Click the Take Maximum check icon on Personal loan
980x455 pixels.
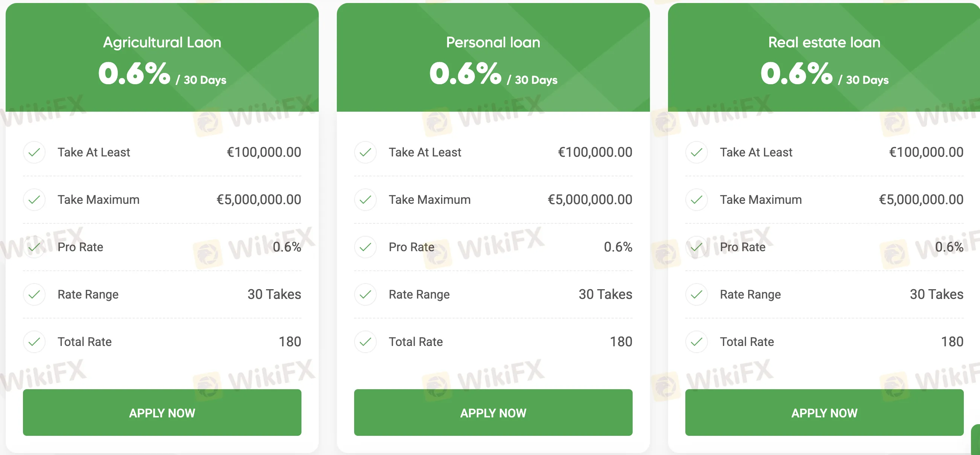pyautogui.click(x=365, y=199)
